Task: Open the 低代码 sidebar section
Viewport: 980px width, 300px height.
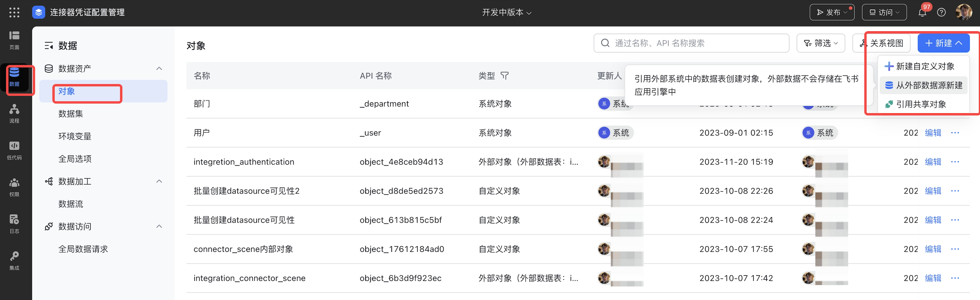Action: pyautogui.click(x=14, y=151)
